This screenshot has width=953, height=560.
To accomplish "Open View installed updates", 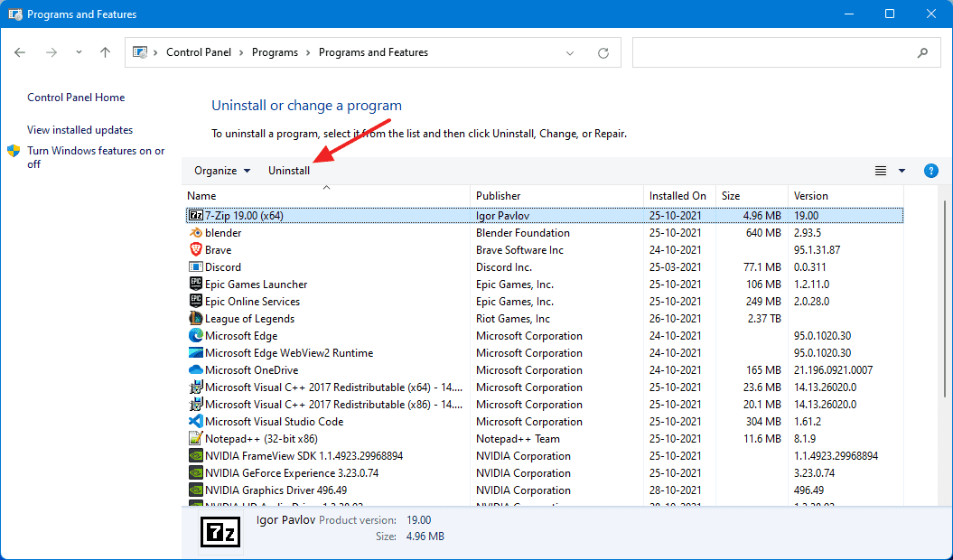I will (80, 129).
